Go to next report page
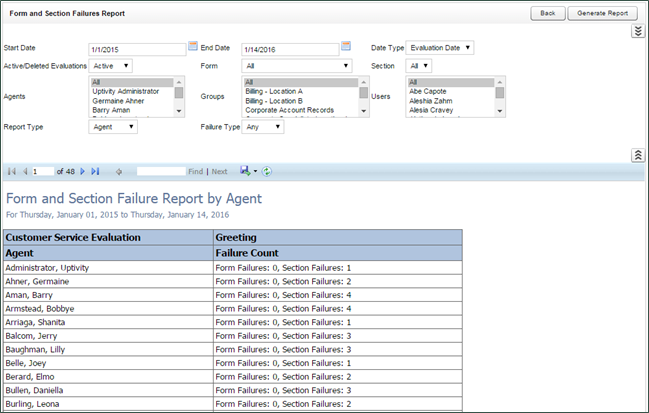This screenshot has height=413, width=649. click(82, 171)
